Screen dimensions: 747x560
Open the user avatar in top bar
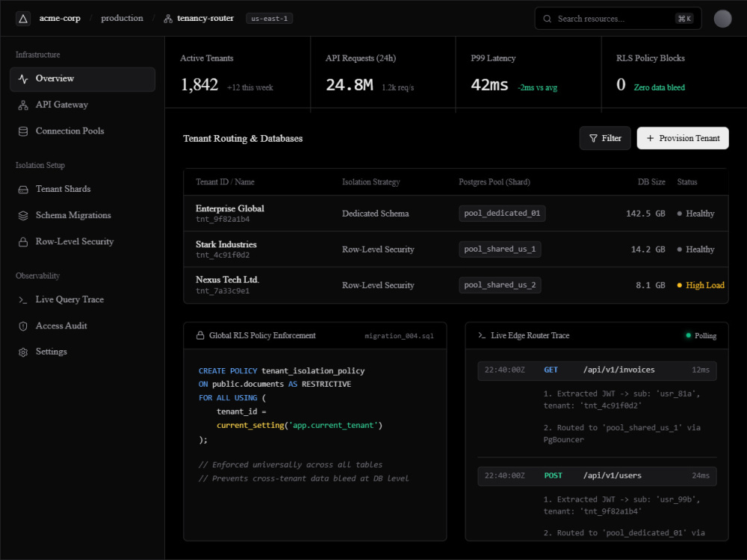click(722, 19)
